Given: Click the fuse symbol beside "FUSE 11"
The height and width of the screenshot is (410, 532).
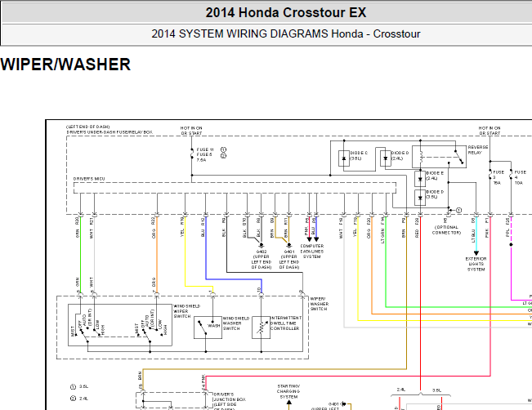Looking at the screenshot, I should 192,154.
